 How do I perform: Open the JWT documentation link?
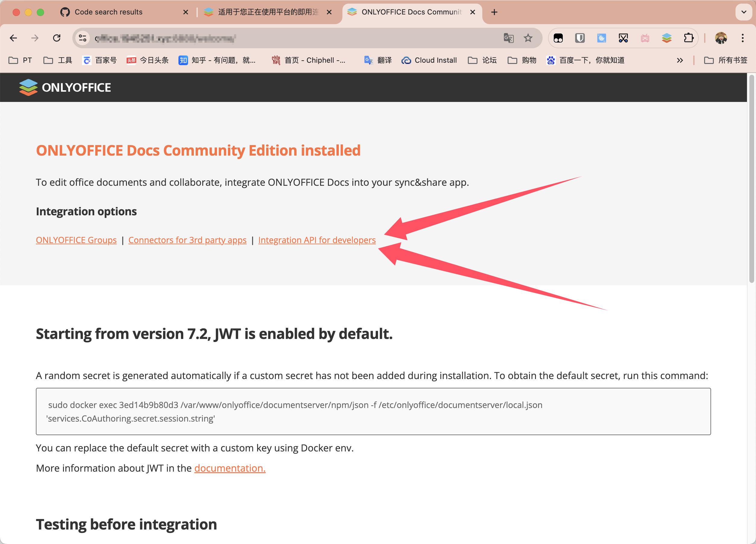[x=230, y=468]
